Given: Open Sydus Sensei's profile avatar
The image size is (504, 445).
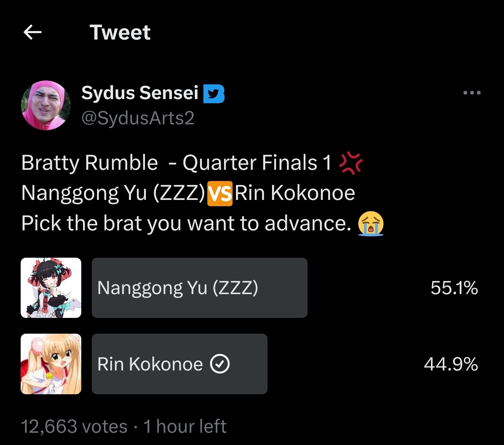Looking at the screenshot, I should [x=46, y=105].
